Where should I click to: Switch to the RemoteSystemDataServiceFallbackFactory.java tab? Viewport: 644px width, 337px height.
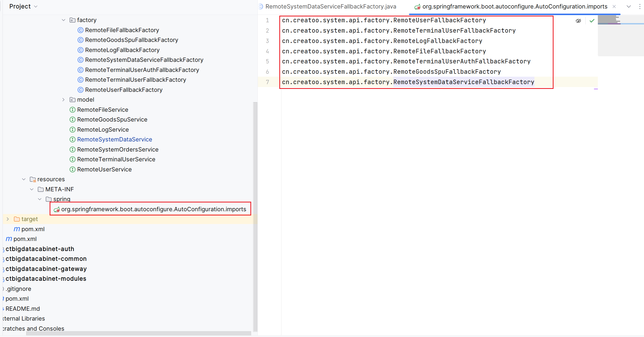pos(330,7)
